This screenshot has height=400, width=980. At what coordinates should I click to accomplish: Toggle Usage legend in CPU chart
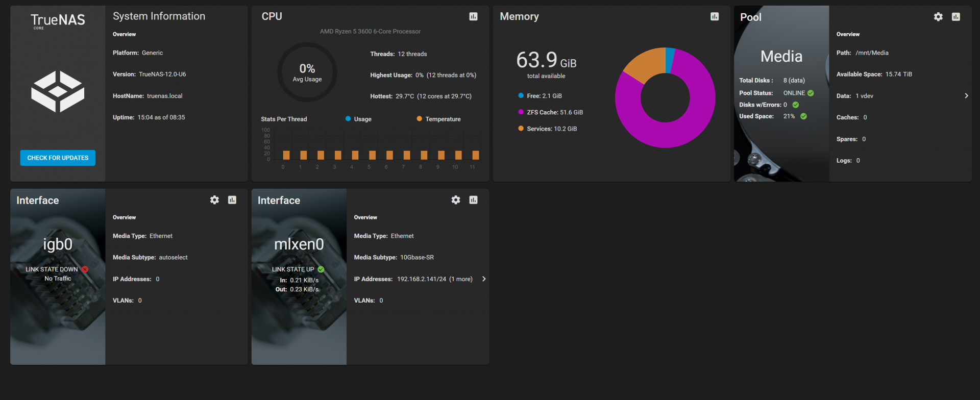pos(358,119)
